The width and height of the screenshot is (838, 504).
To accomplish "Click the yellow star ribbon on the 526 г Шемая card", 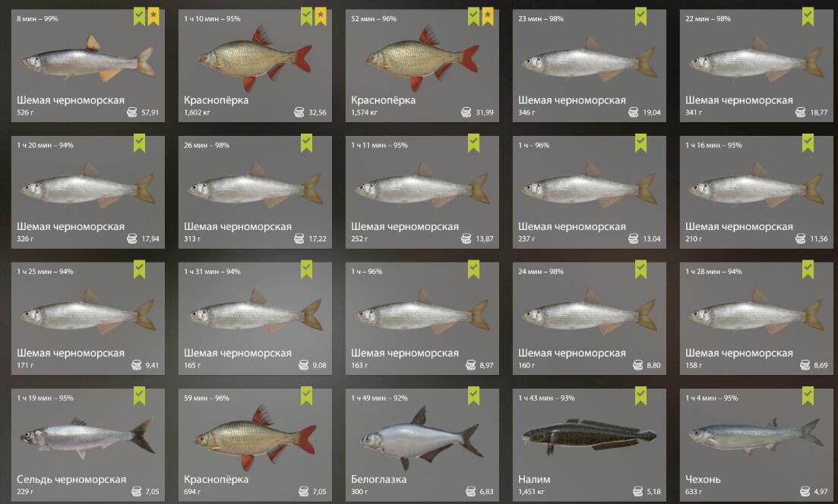I will 153,17.
